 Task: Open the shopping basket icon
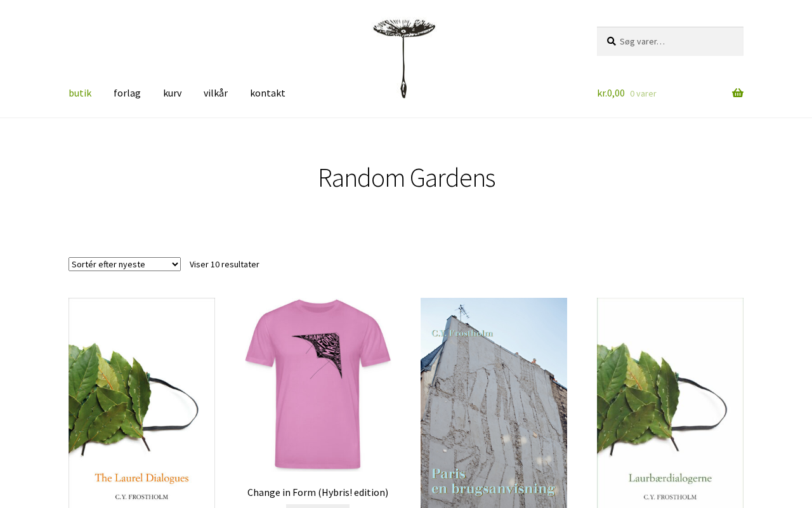(x=738, y=93)
